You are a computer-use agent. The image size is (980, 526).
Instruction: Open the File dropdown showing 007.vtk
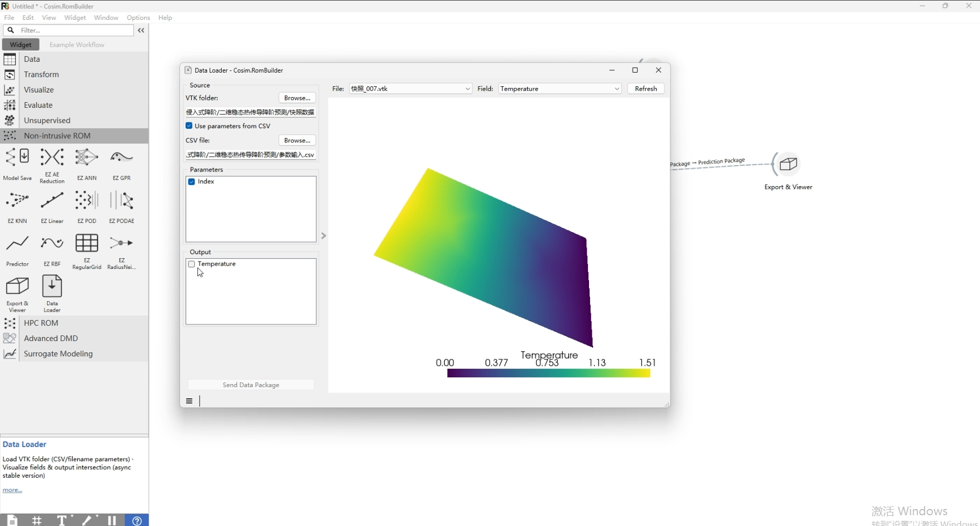pos(410,89)
